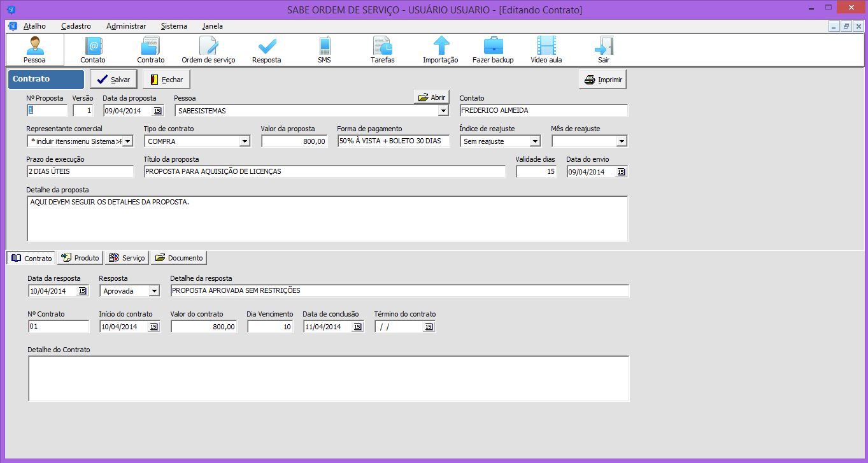
Task: Expand Representante comercial dropdown
Action: pyautogui.click(x=127, y=141)
